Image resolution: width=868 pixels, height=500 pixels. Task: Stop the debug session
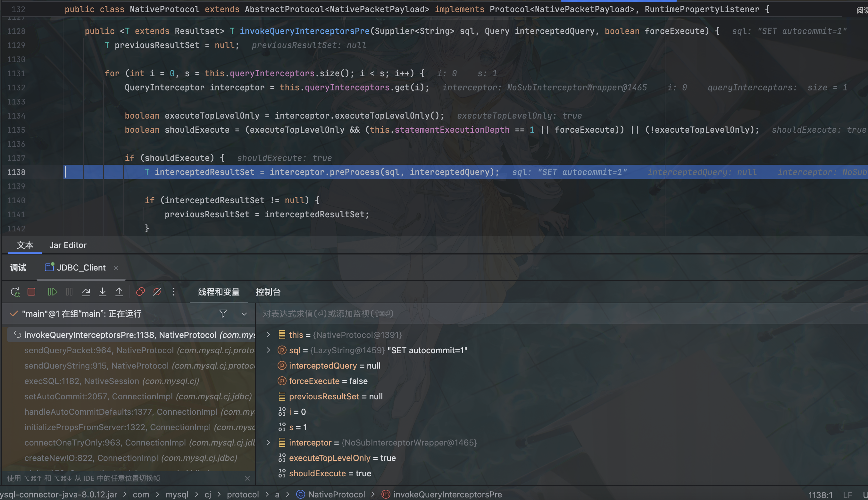(32, 292)
